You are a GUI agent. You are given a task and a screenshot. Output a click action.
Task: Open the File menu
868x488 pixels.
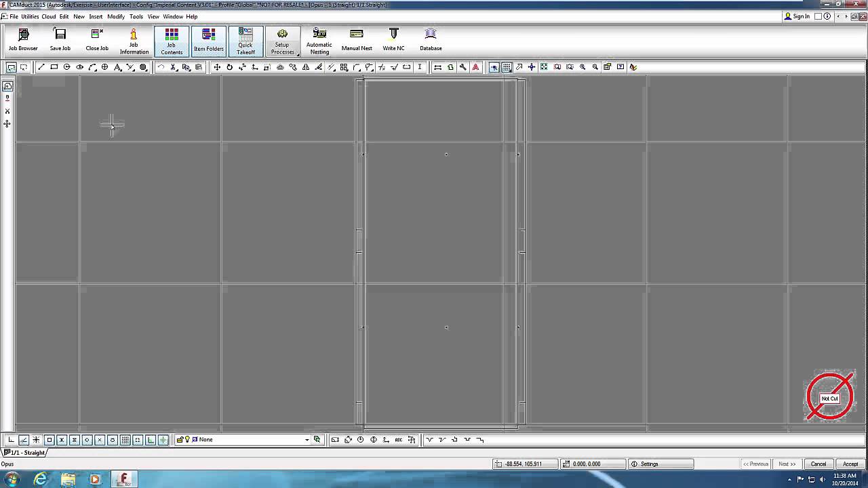point(14,16)
